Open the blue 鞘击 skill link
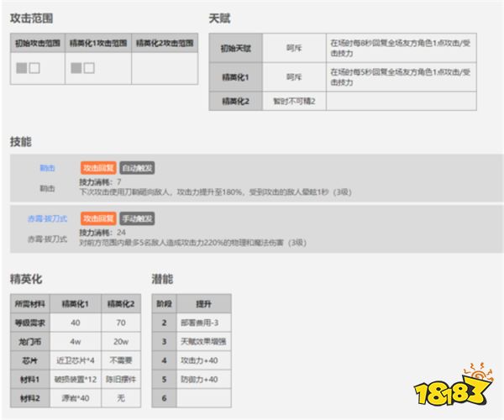The height and width of the screenshot is (420, 504). pyautogui.click(x=47, y=168)
